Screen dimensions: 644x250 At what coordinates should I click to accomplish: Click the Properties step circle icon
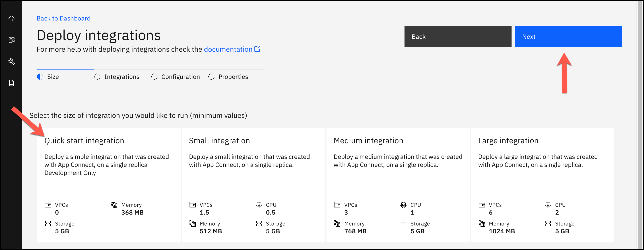(211, 77)
